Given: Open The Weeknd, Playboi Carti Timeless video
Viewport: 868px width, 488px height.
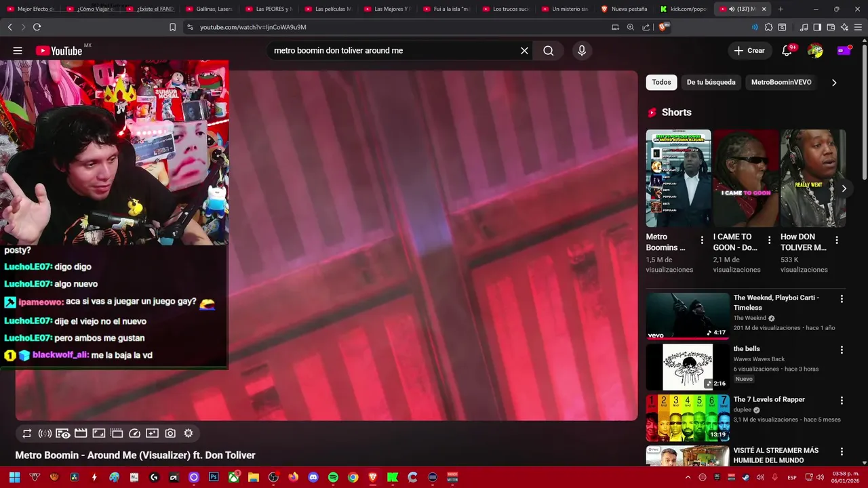Looking at the screenshot, I should [x=688, y=316].
